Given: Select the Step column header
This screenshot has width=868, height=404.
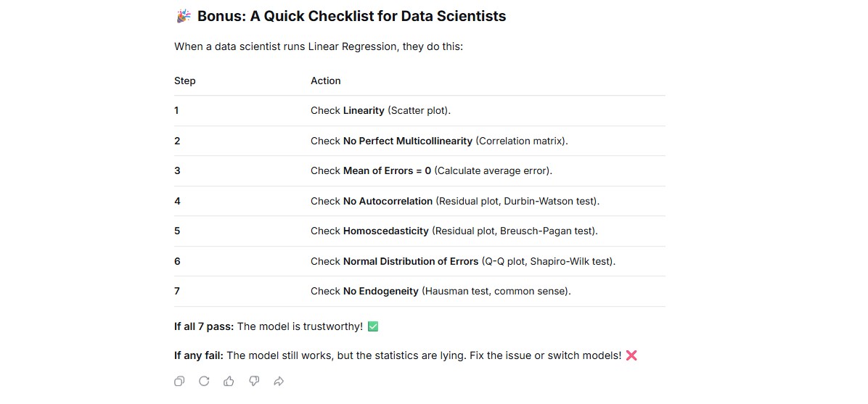Looking at the screenshot, I should (x=185, y=81).
